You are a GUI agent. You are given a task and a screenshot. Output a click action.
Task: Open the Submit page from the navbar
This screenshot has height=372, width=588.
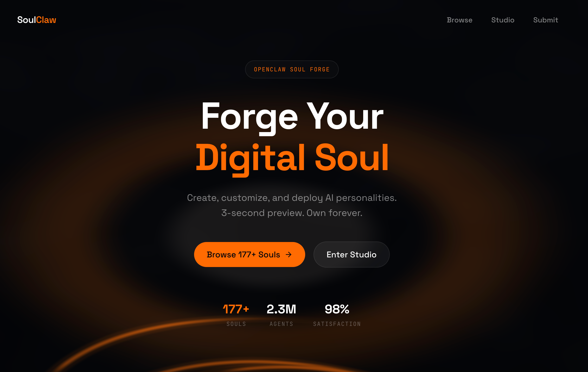click(546, 20)
